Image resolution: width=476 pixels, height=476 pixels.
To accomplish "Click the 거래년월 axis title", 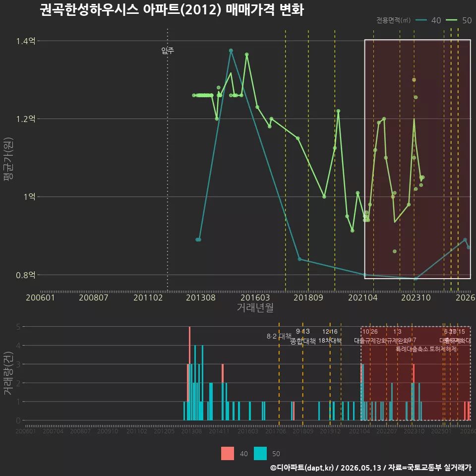I will click(x=255, y=307).
